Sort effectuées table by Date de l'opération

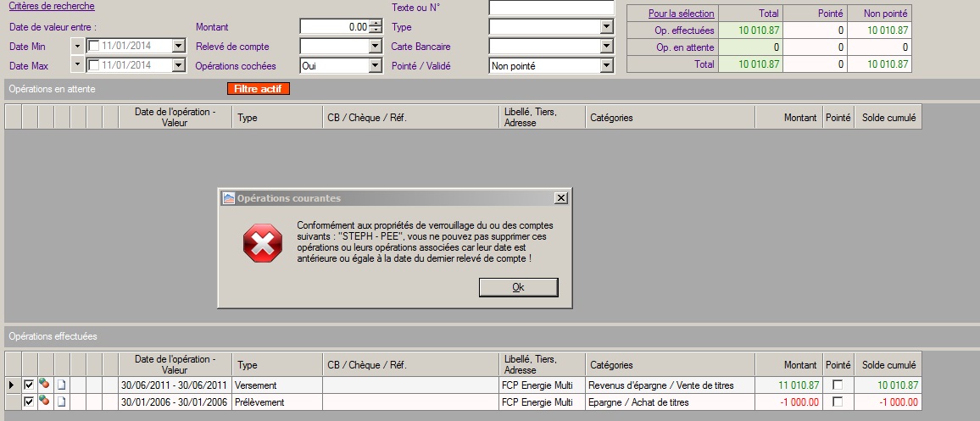click(175, 364)
